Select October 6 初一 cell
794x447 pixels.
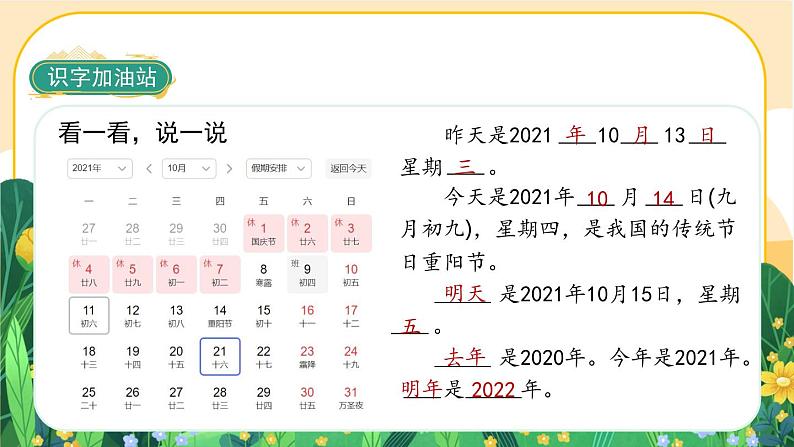pyautogui.click(x=176, y=274)
